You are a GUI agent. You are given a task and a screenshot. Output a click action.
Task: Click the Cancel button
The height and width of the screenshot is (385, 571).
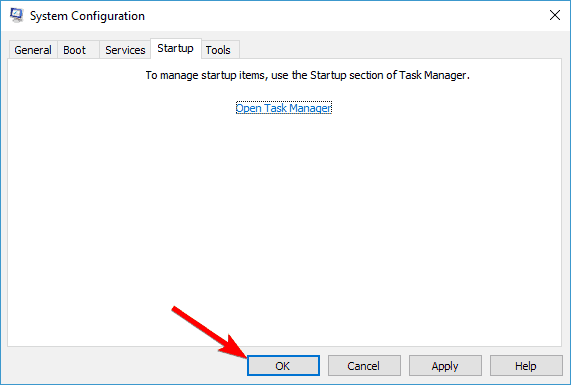click(x=364, y=366)
